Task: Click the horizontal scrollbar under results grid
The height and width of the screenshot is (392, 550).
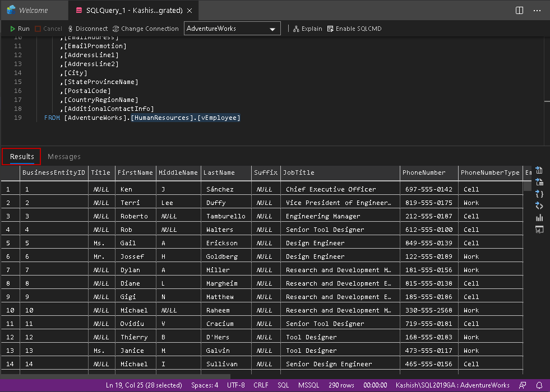Action: 115,377
